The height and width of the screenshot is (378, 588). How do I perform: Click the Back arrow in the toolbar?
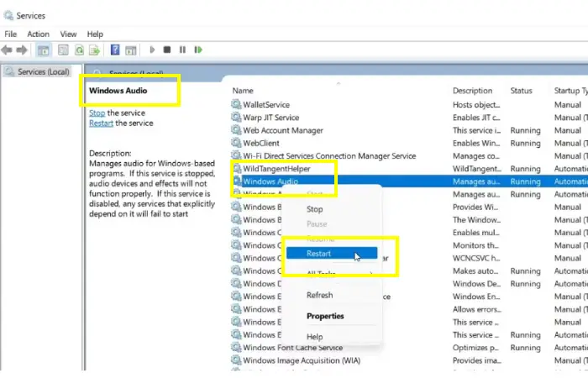coord(7,50)
